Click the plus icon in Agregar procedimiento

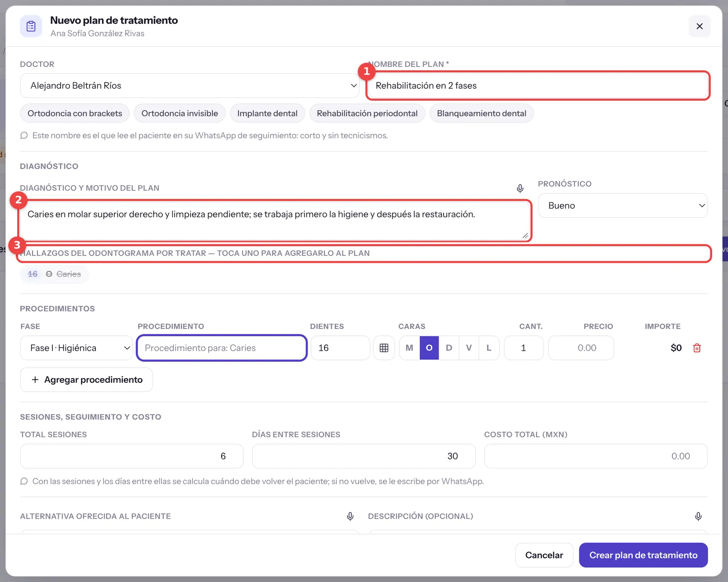(35, 380)
